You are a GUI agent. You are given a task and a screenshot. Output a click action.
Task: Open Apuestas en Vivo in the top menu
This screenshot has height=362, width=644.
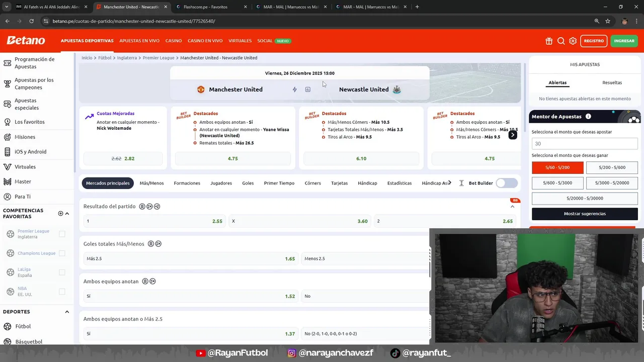coord(139,41)
